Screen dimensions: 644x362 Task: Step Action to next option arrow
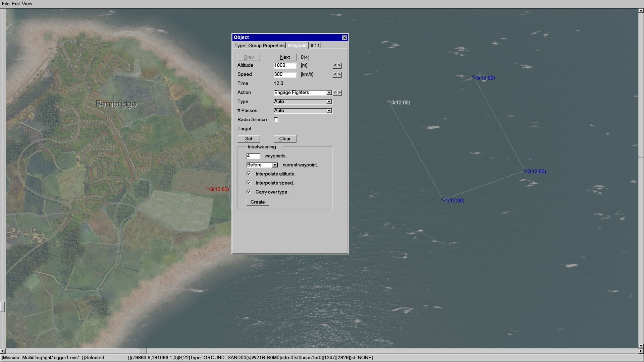[x=339, y=93]
